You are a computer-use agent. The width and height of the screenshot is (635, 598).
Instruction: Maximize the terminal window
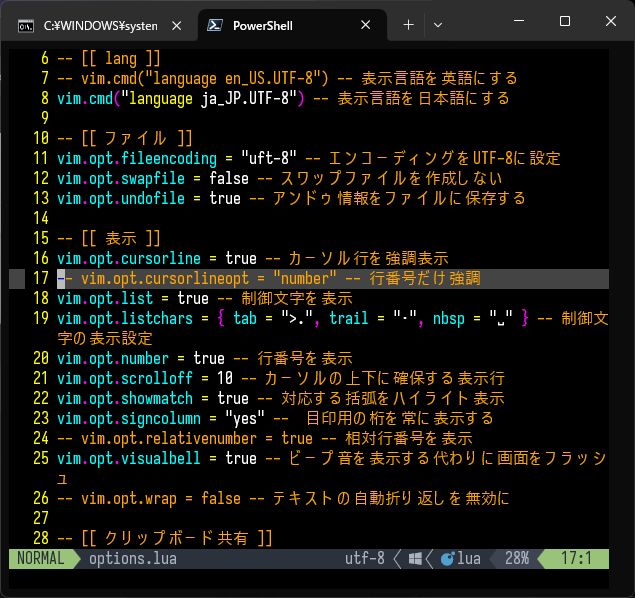(x=565, y=21)
